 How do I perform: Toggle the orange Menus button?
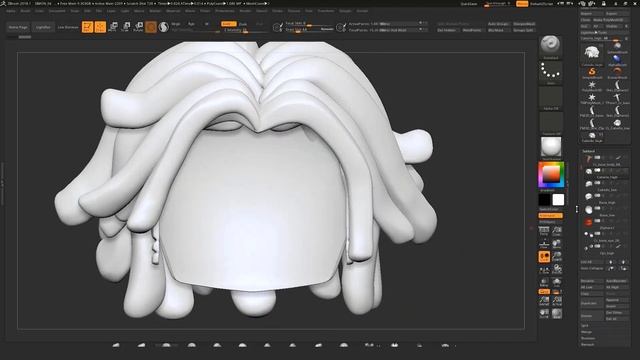tap(522, 4)
